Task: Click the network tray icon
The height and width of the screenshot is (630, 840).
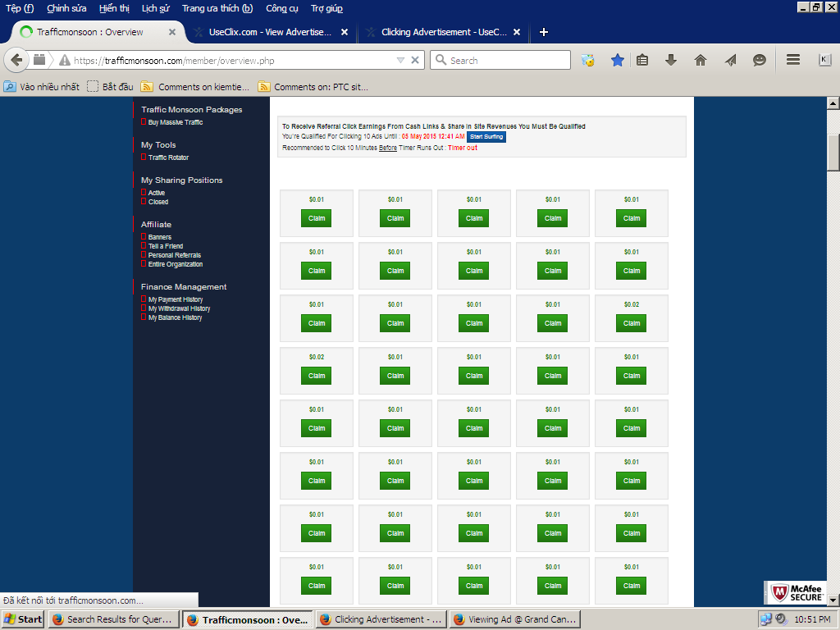Action: pos(766,619)
